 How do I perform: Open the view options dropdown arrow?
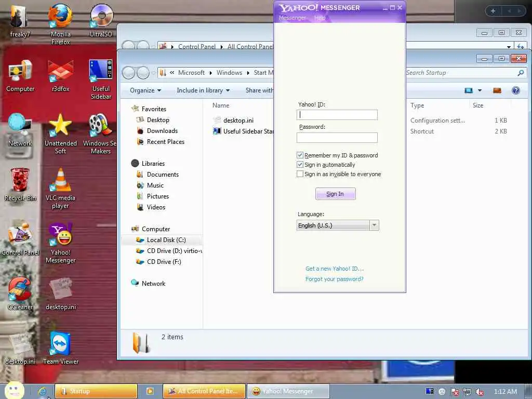coord(480,90)
